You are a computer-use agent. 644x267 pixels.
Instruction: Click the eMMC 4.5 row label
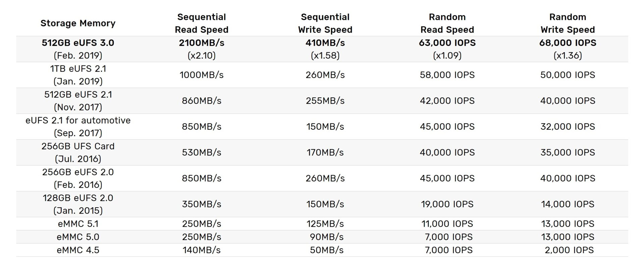point(78,250)
